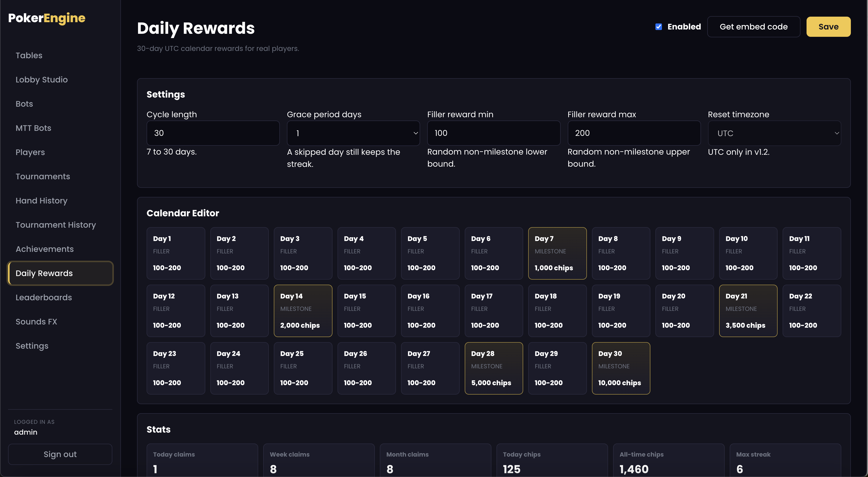This screenshot has width=868, height=477.
Task: Save the daily rewards settings
Action: tap(828, 27)
